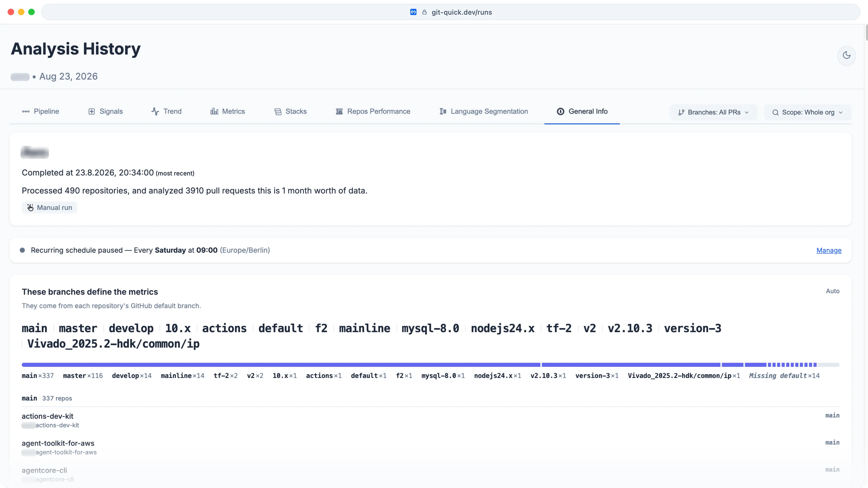Click the Signals tab plus-box icon
The width and height of the screenshot is (868, 488).
[x=92, y=111]
